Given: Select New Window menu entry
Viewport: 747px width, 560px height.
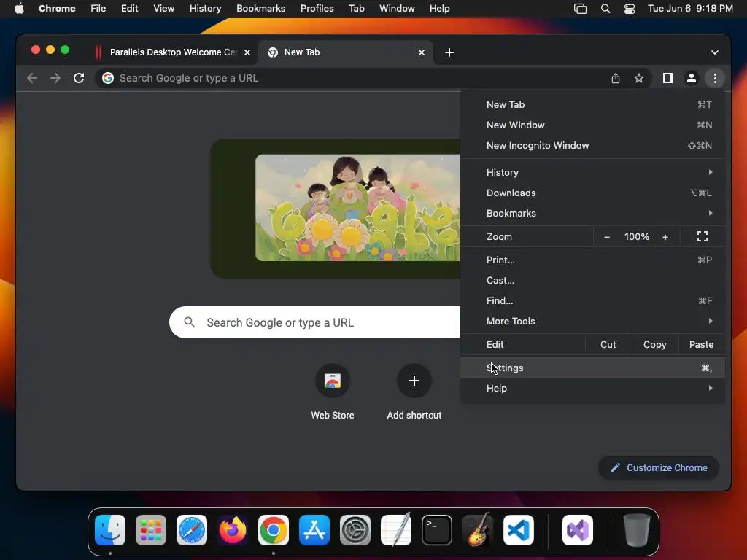Looking at the screenshot, I should point(592,125).
